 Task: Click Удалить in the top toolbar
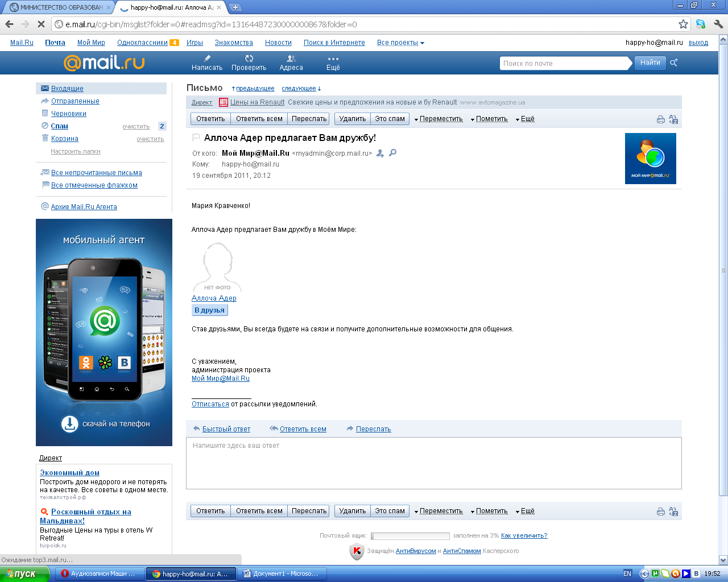tap(353, 119)
